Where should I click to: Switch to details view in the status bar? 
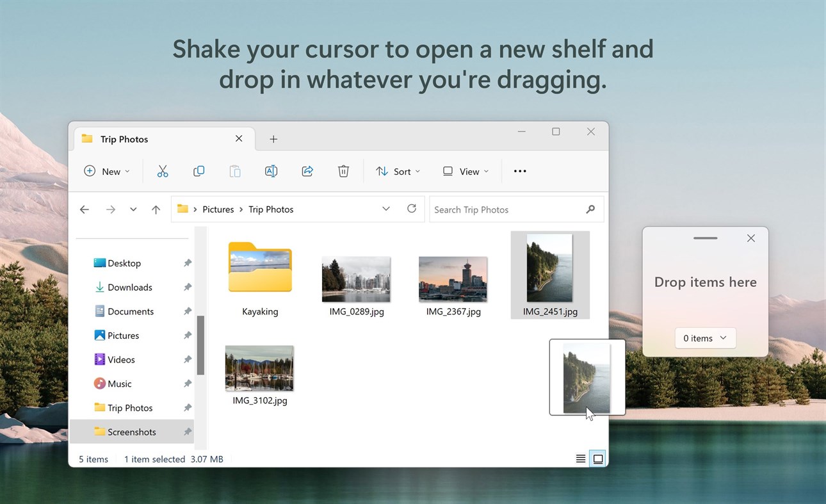click(x=580, y=458)
